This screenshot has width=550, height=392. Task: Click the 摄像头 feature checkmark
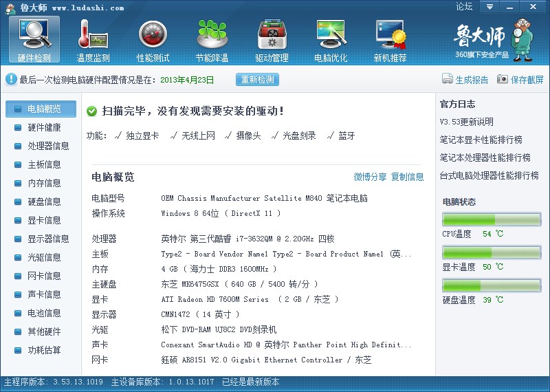(228, 135)
